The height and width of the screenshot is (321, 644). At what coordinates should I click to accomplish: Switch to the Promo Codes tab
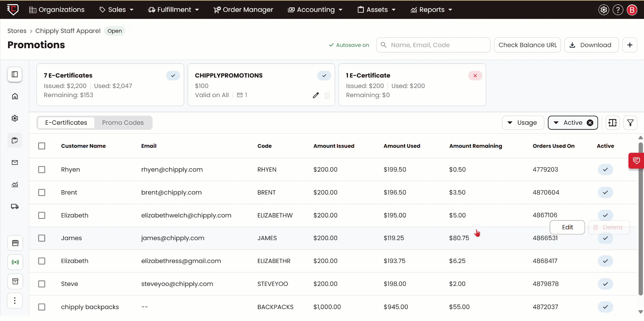[123, 123]
